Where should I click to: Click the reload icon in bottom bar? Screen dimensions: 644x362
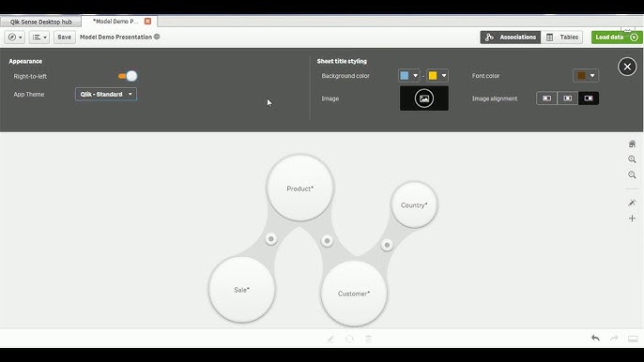(349, 339)
